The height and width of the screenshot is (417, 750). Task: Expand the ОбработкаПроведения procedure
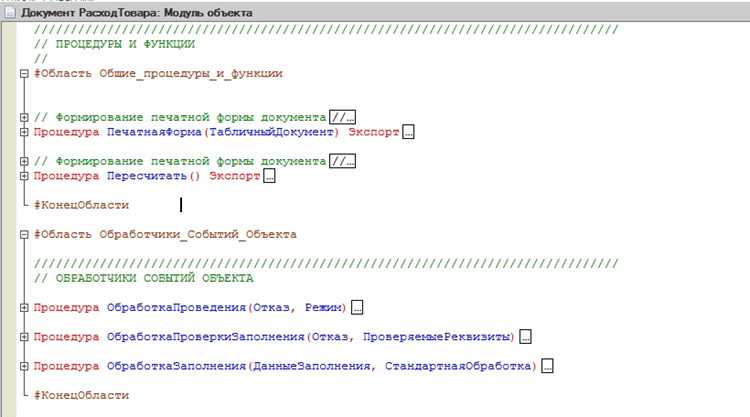pyautogui.click(x=24, y=307)
